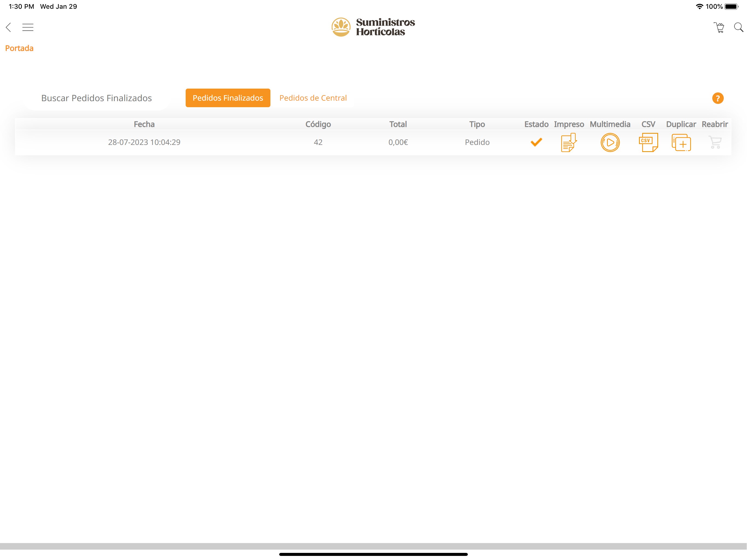Click the Buscar Pedidos Finalizados field
This screenshot has width=747, height=560.
[x=96, y=98]
